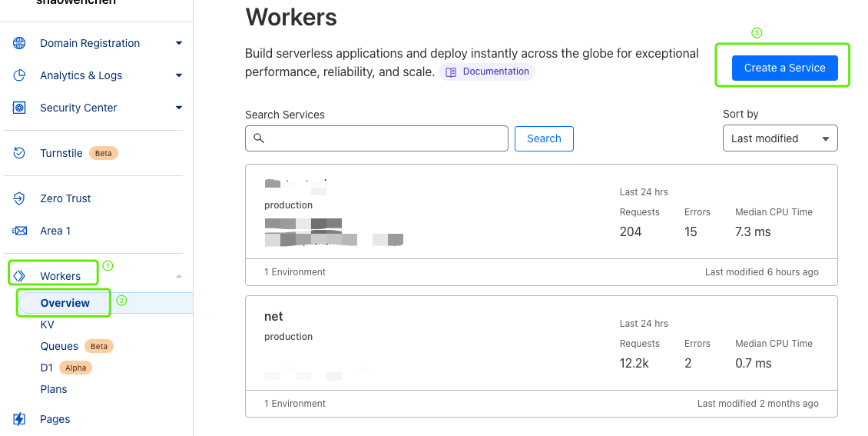Open the D1 Alpha submenu item
Viewport: 868px width, 436px height.
coord(47,368)
